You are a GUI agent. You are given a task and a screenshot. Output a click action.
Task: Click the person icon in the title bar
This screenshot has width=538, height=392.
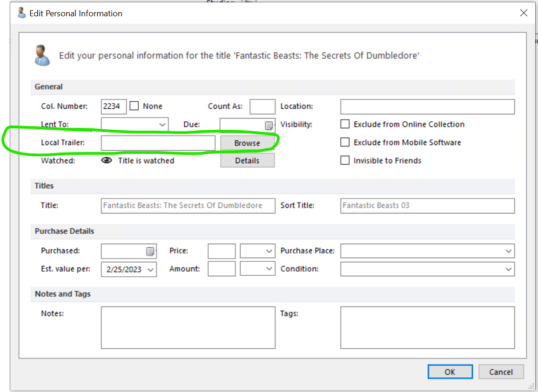[x=21, y=13]
